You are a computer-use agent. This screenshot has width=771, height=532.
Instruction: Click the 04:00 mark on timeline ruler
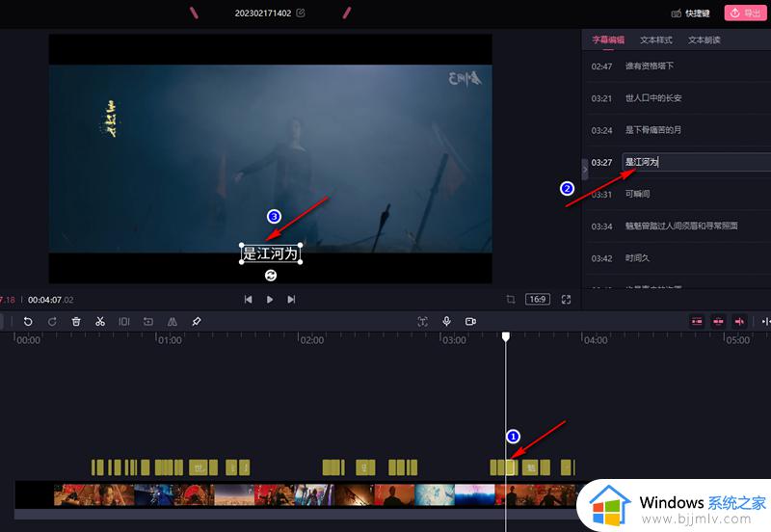coord(595,340)
